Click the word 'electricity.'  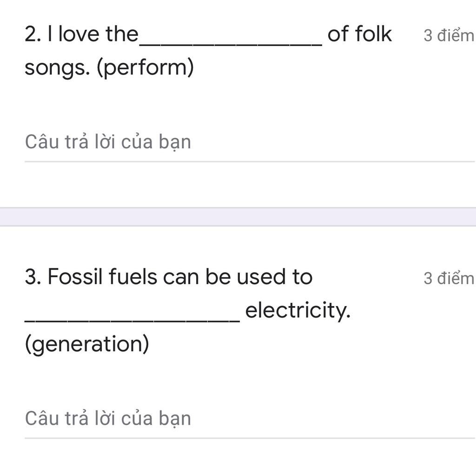(x=298, y=311)
